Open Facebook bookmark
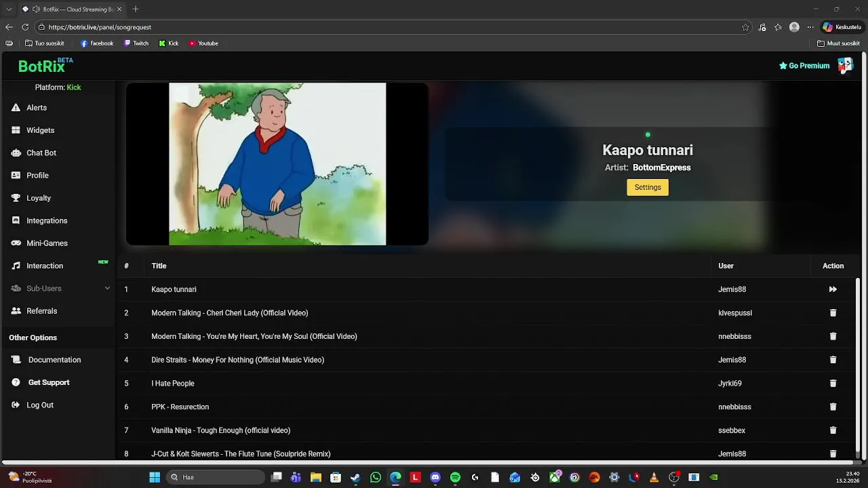Screen dimensions: 868x488 tap(97, 43)
